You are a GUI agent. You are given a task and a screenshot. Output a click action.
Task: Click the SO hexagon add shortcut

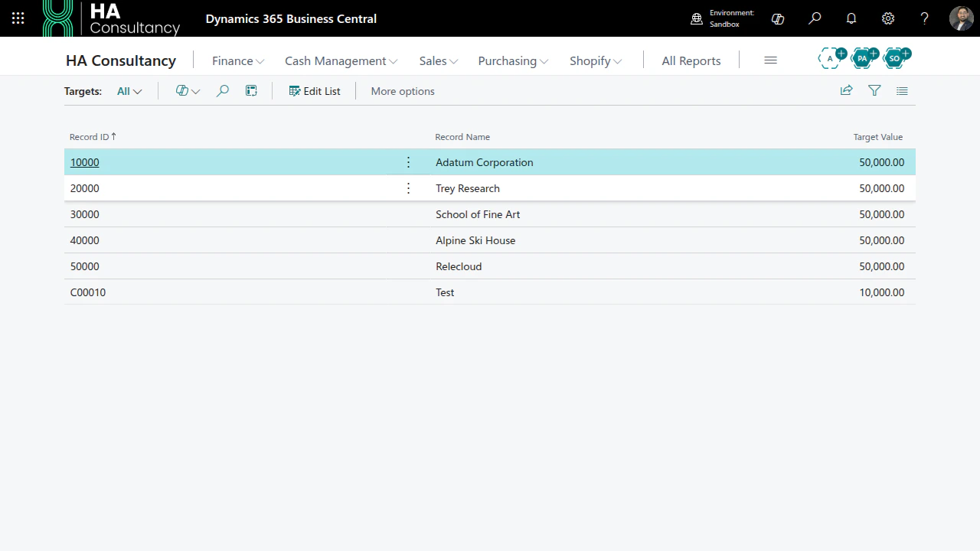click(896, 57)
